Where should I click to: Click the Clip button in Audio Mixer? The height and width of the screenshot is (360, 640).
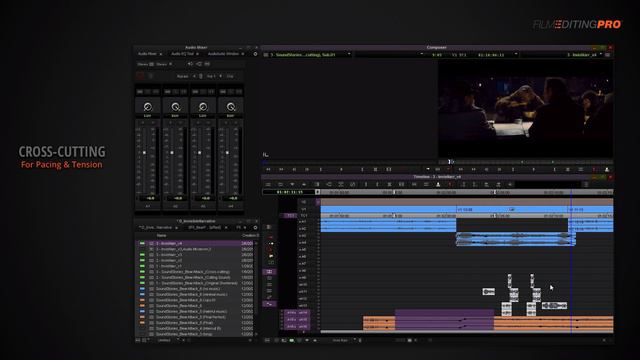pyautogui.click(x=230, y=76)
